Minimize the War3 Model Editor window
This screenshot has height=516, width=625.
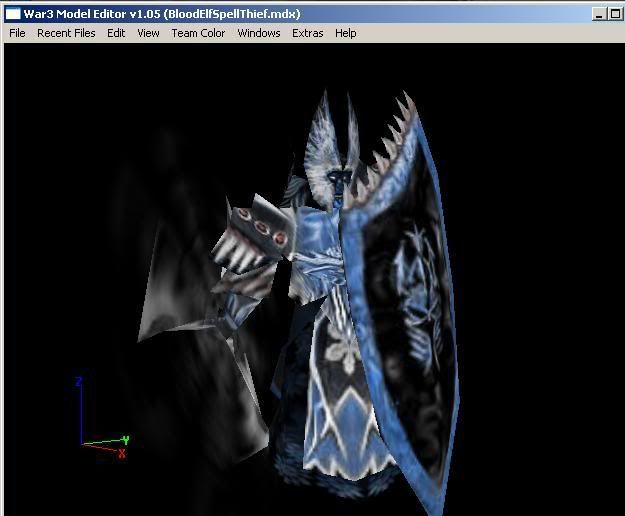(x=599, y=14)
